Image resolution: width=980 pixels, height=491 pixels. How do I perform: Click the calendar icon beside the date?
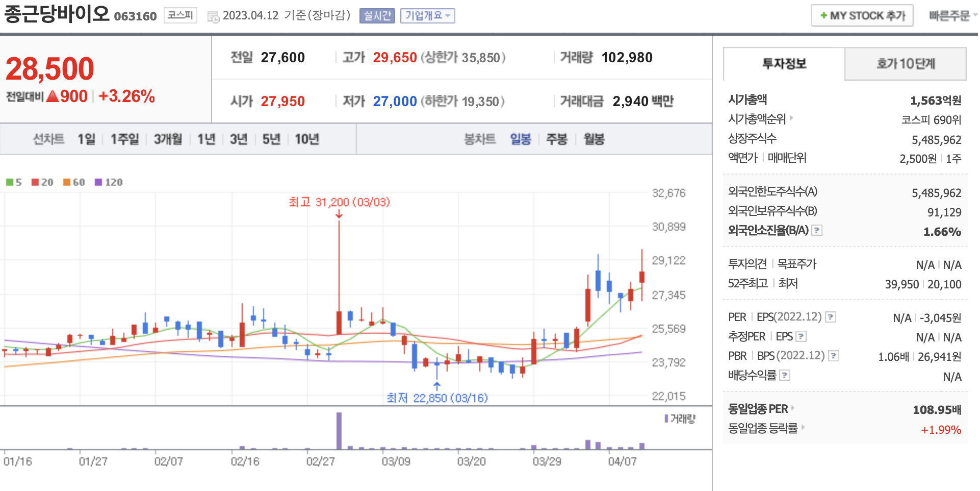pyautogui.click(x=213, y=17)
